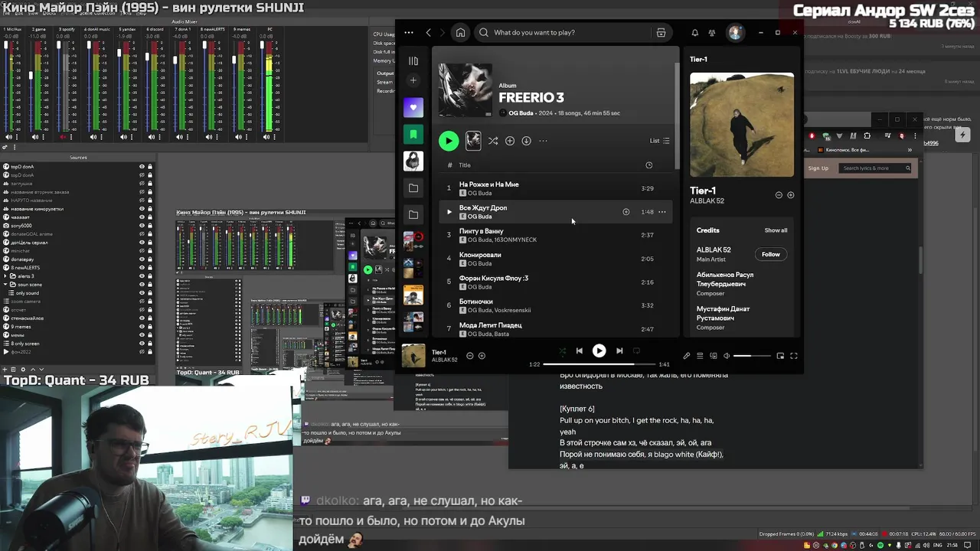Click the Spotify back navigation arrow
Screen dimensions: 980x551
tap(429, 33)
